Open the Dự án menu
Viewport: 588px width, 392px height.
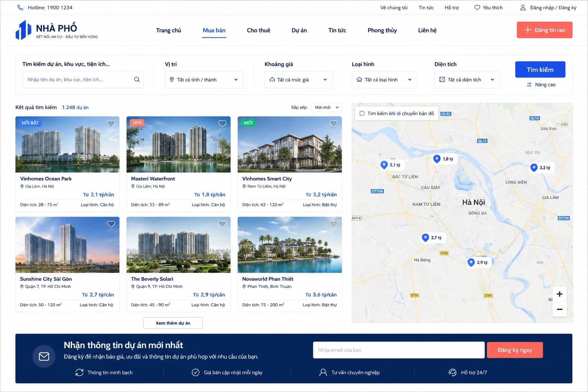pos(299,30)
